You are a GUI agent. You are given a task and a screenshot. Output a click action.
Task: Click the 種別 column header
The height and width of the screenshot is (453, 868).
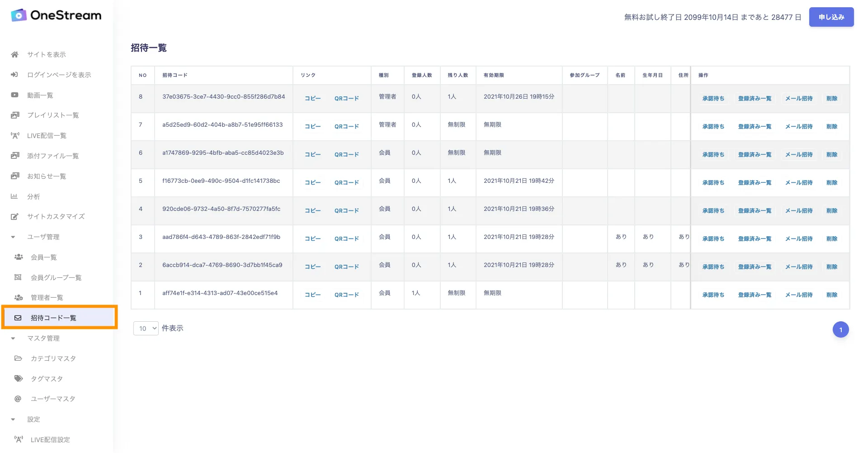pyautogui.click(x=384, y=75)
